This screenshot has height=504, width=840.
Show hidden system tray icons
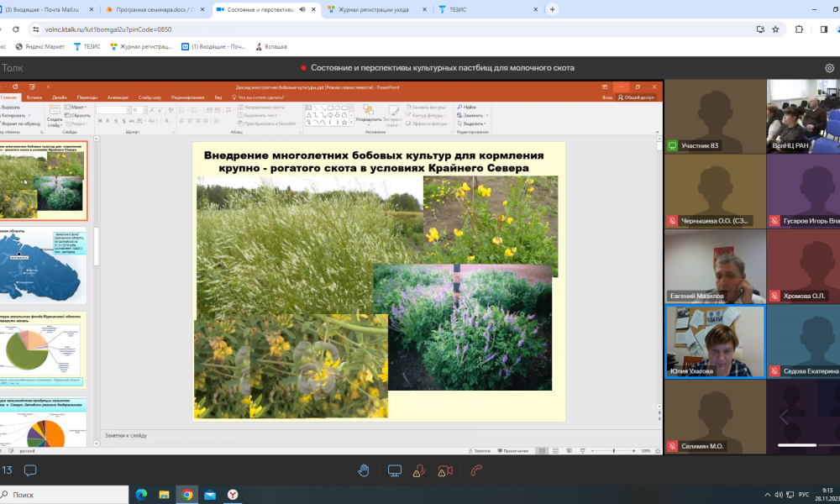[767, 495]
